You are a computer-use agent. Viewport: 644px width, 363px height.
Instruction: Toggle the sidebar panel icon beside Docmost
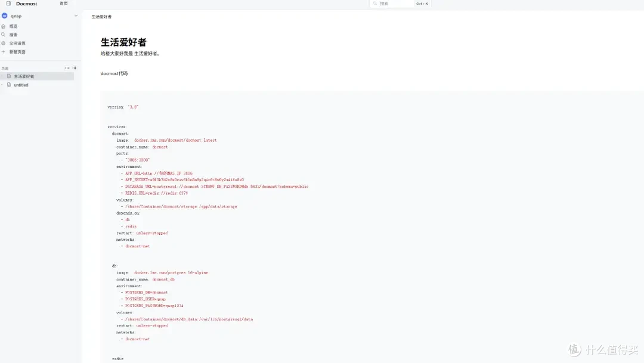pyautogui.click(x=8, y=4)
